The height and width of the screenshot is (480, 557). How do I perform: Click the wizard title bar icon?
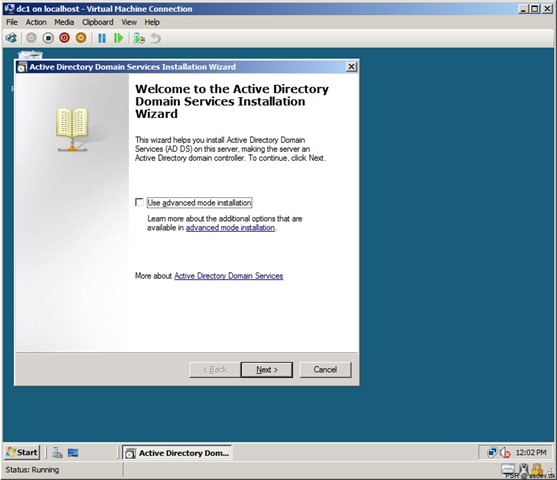coord(22,67)
